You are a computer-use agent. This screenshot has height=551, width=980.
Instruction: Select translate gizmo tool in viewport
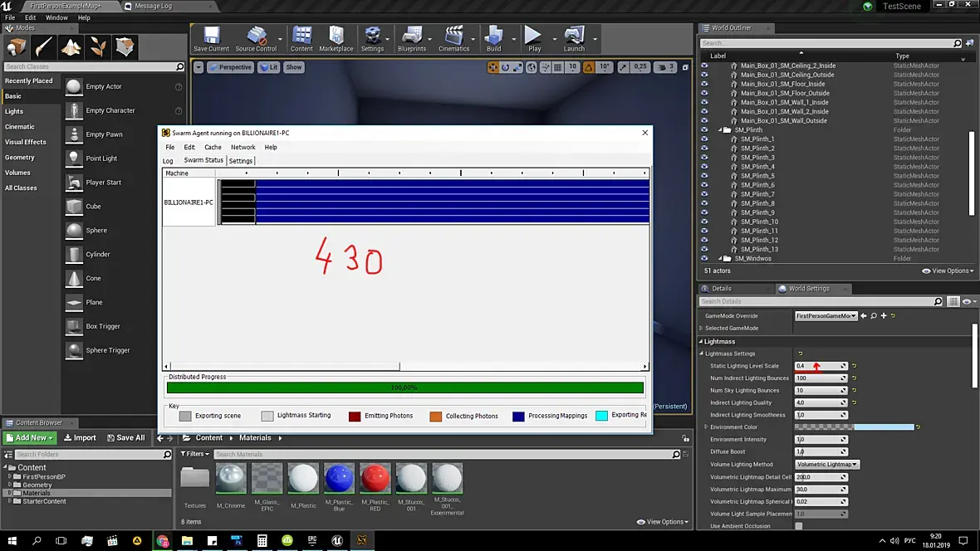coord(492,67)
